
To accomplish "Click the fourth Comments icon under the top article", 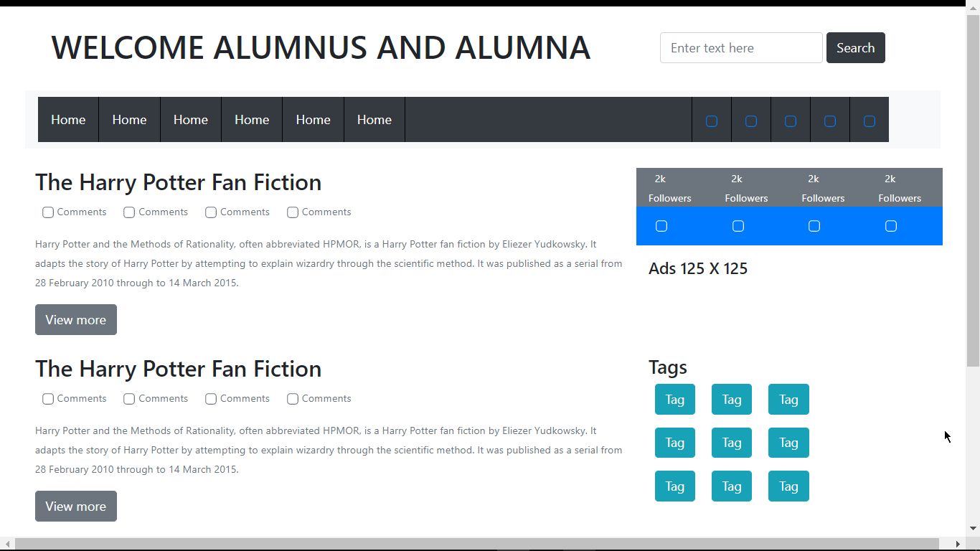I will (293, 212).
